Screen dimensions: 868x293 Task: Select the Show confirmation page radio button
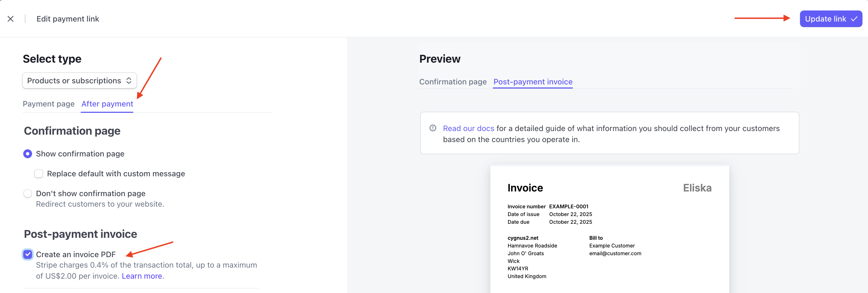(28, 154)
